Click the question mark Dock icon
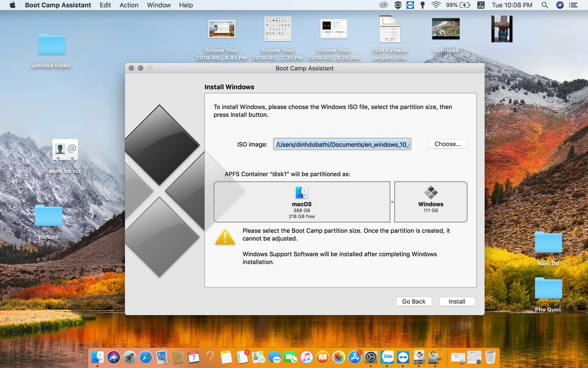The width and height of the screenshot is (588, 368). pos(210,357)
